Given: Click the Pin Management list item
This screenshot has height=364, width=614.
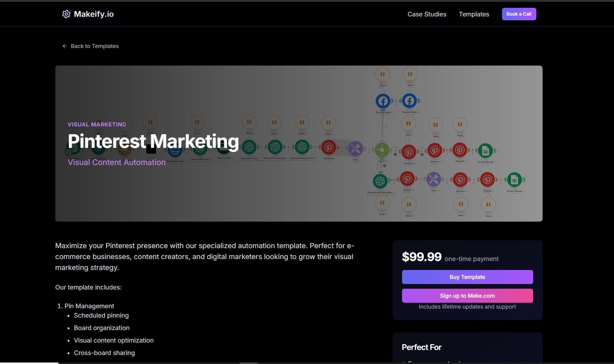Looking at the screenshot, I should coord(89,306).
